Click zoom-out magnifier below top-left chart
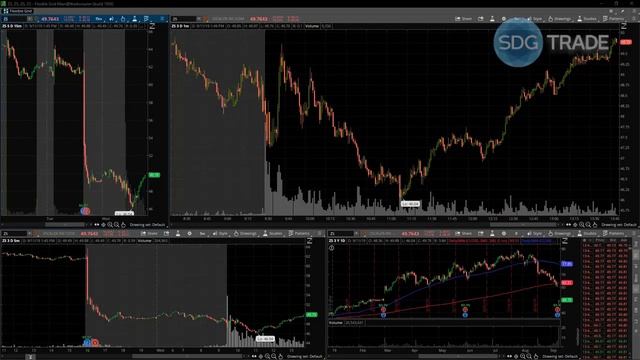Screen dimensions: 640x360 pyautogui.click(x=117, y=225)
